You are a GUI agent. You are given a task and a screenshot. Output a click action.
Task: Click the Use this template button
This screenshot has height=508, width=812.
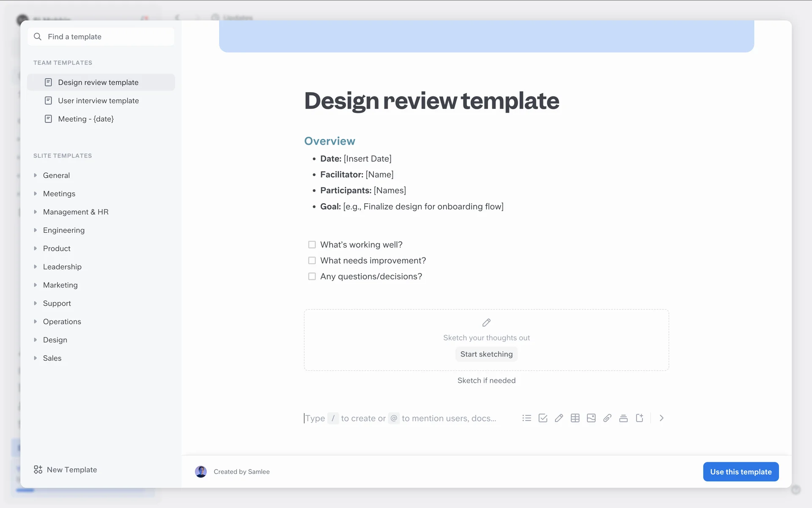coord(741,472)
